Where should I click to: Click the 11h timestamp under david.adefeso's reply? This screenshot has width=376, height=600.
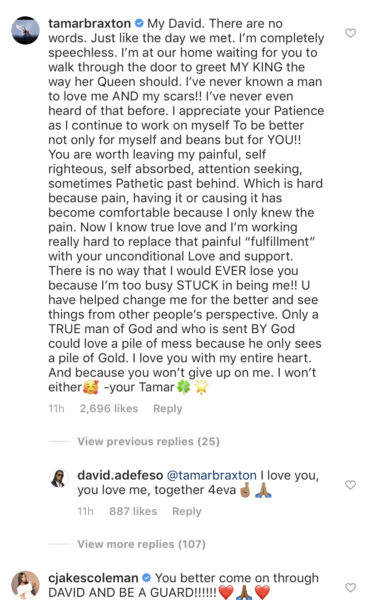tap(85, 511)
